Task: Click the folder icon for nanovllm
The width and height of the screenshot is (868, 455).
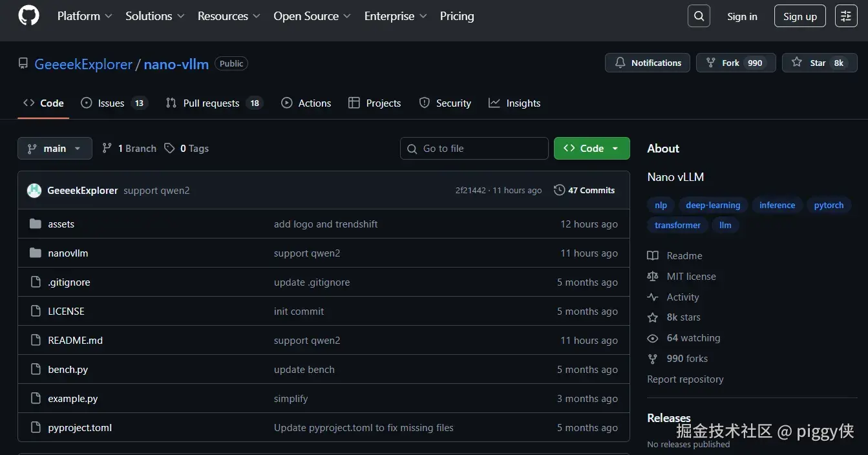Action: (x=36, y=253)
